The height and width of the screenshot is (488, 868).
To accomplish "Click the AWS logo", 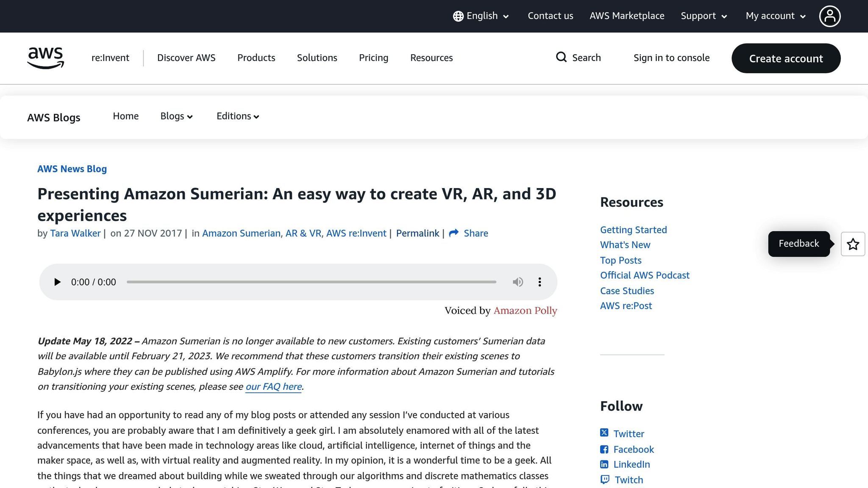I will [45, 58].
